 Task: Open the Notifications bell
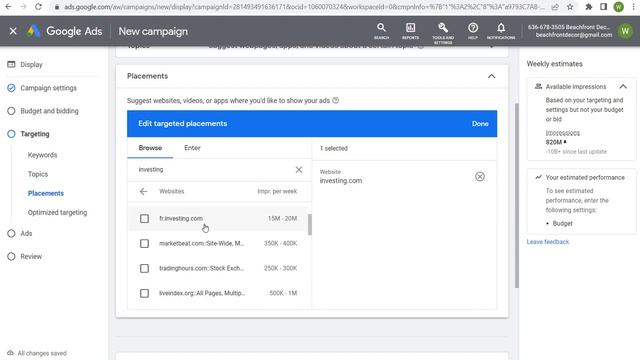point(501,31)
